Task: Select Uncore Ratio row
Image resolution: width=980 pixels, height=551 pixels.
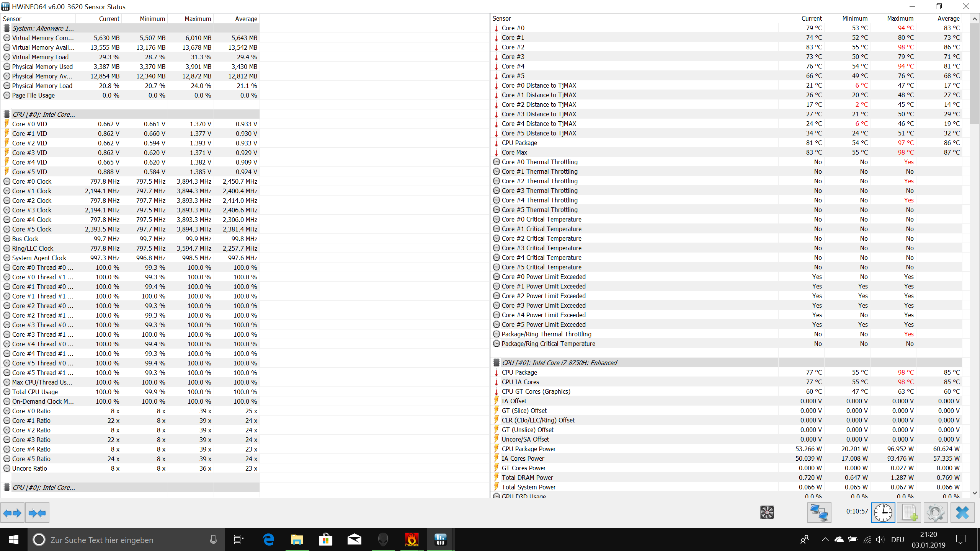Action: (x=130, y=468)
